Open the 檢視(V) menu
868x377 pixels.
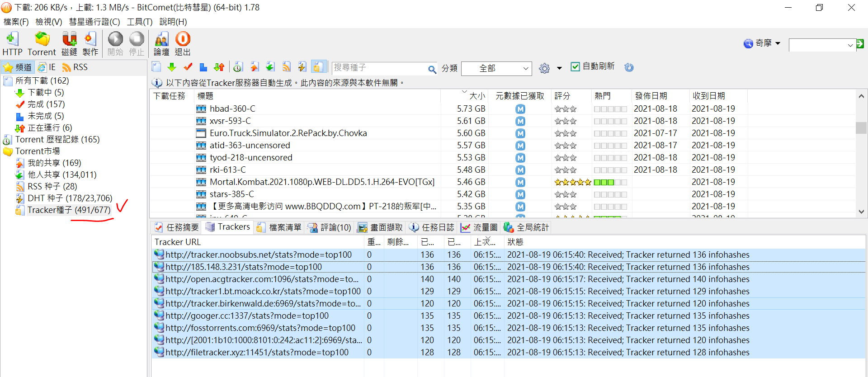[x=48, y=22]
